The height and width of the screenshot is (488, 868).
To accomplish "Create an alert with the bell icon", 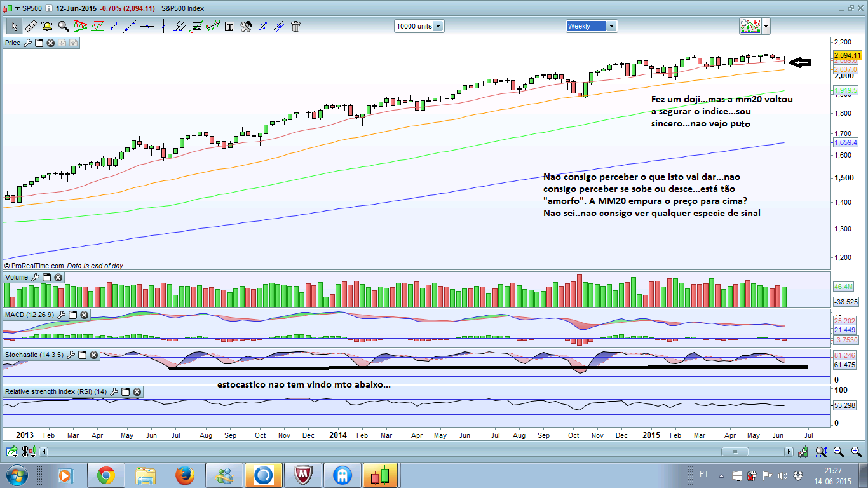I will click(x=47, y=26).
